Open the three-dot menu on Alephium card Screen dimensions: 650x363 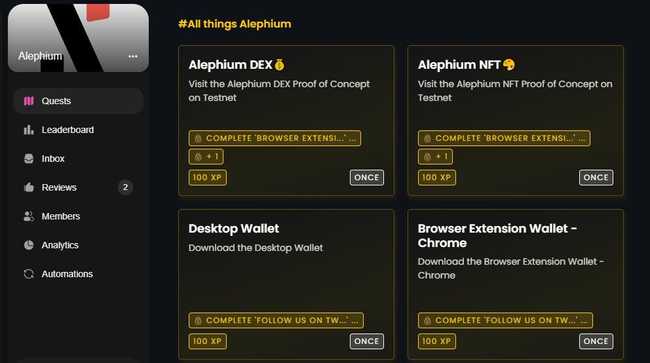click(133, 56)
